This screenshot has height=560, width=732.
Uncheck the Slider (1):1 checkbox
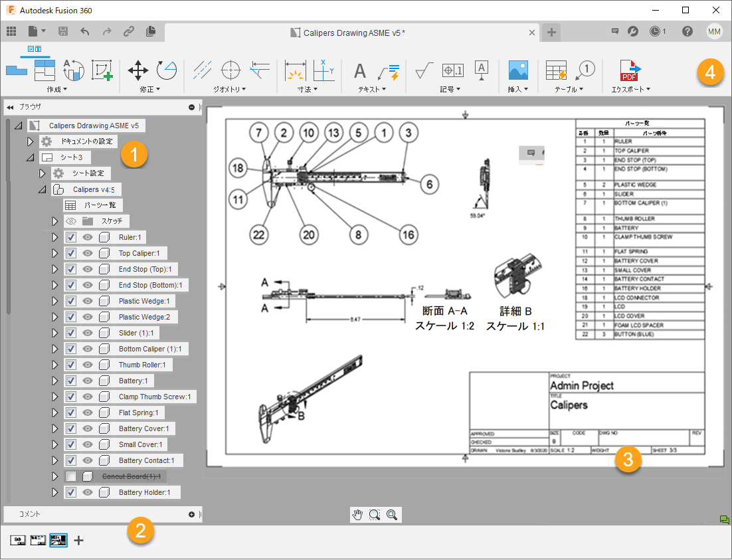coord(70,333)
